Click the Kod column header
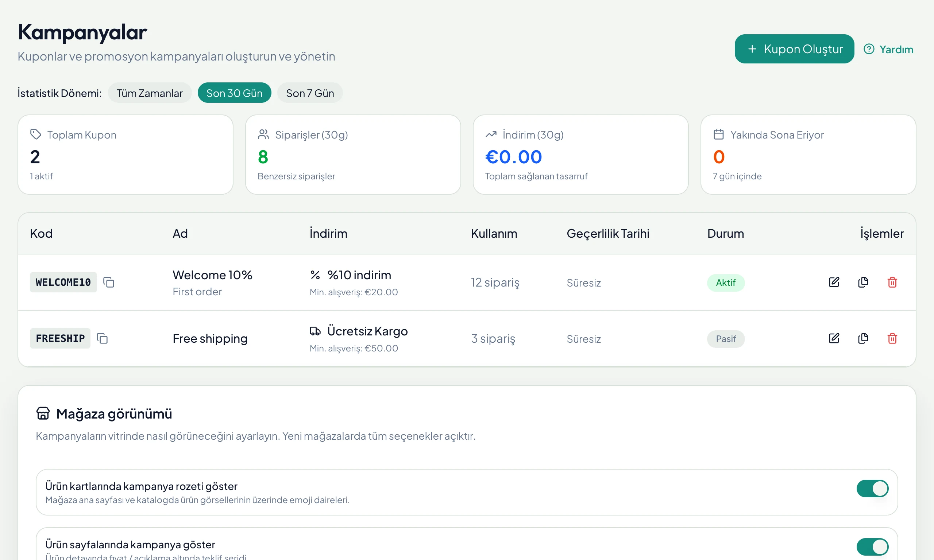 tap(41, 234)
